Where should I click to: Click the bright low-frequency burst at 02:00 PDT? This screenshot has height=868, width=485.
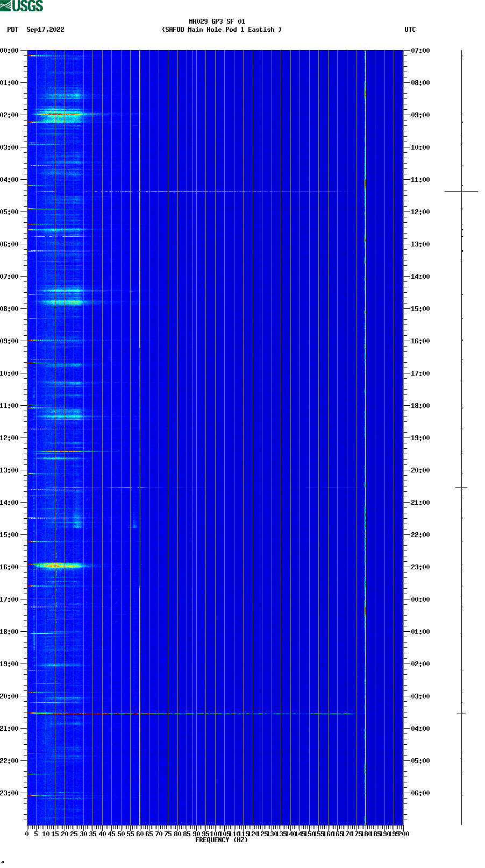coord(59,114)
